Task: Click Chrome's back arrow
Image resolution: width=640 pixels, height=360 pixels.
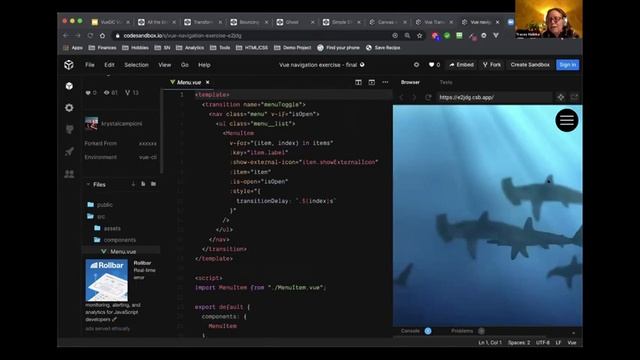Action: pyautogui.click(x=66, y=36)
